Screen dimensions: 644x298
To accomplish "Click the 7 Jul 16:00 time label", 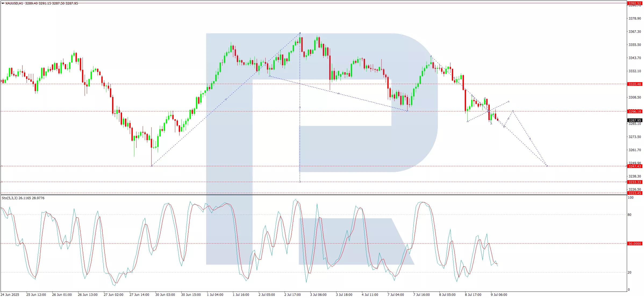I will [421, 295].
